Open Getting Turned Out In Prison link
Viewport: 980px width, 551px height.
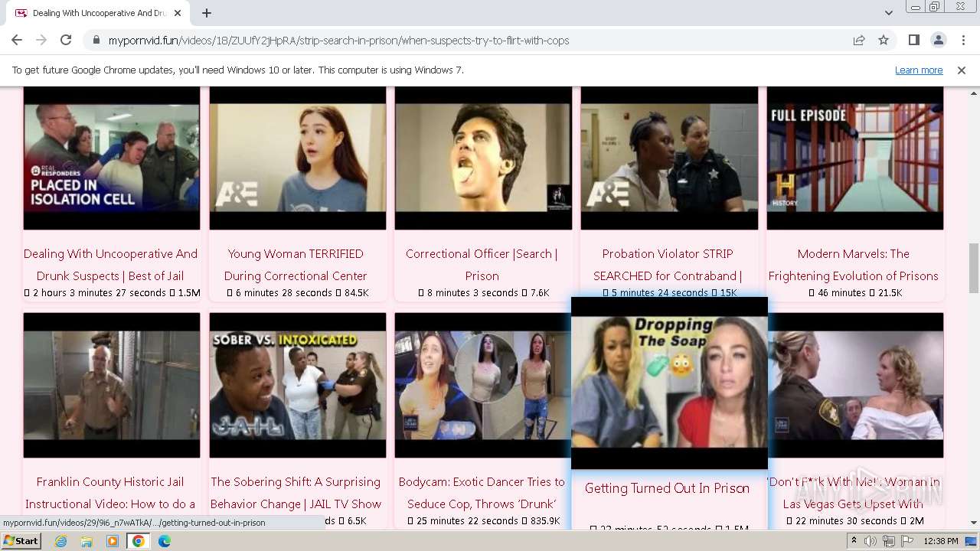pyautogui.click(x=667, y=488)
